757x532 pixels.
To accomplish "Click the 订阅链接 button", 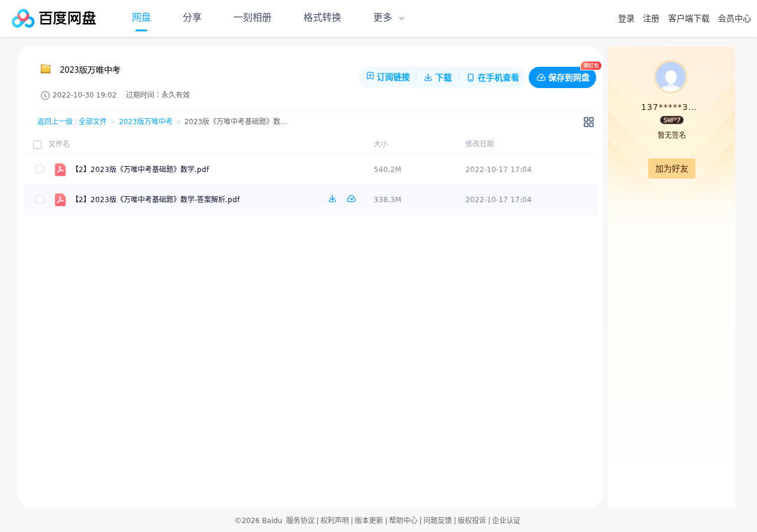I will (388, 77).
